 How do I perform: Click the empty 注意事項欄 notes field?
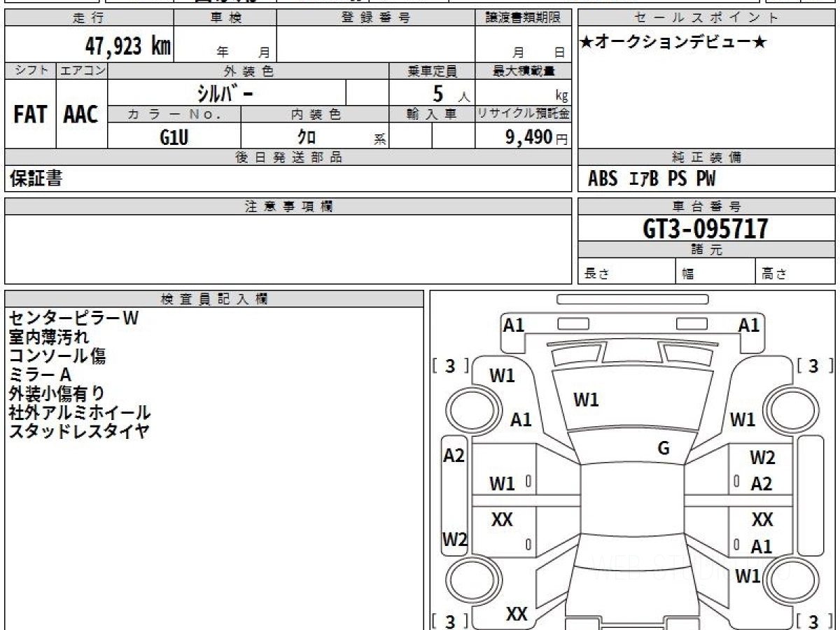point(288,249)
